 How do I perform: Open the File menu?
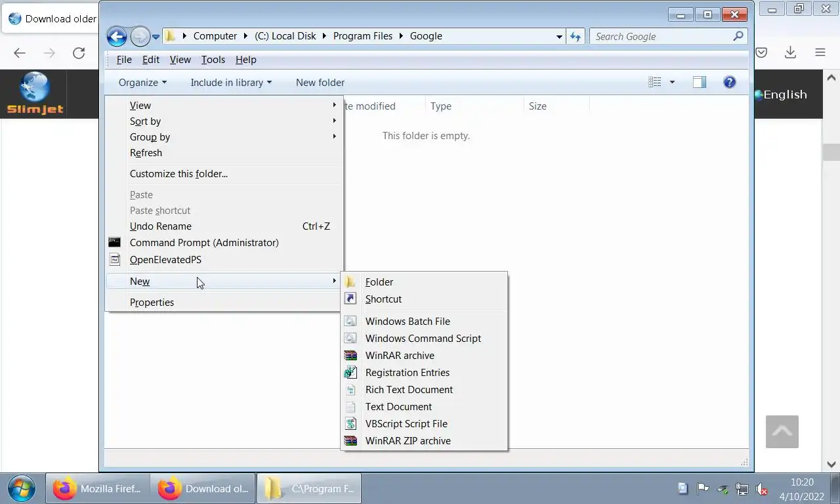coord(124,60)
